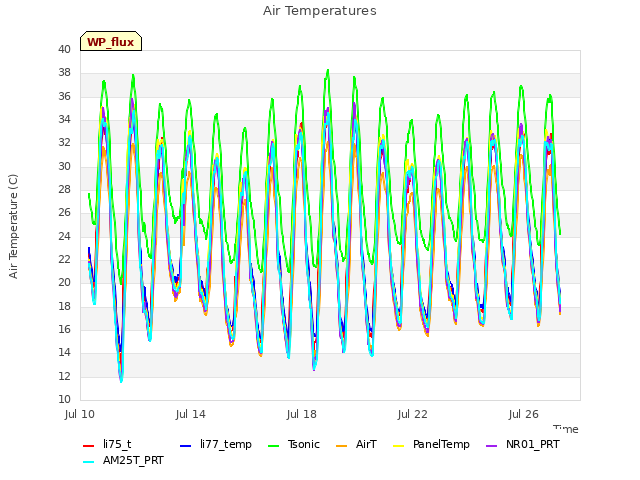Viewport: 640px width, 480px height.
Task: Click the Time x-axis label
Action: coord(566,429)
